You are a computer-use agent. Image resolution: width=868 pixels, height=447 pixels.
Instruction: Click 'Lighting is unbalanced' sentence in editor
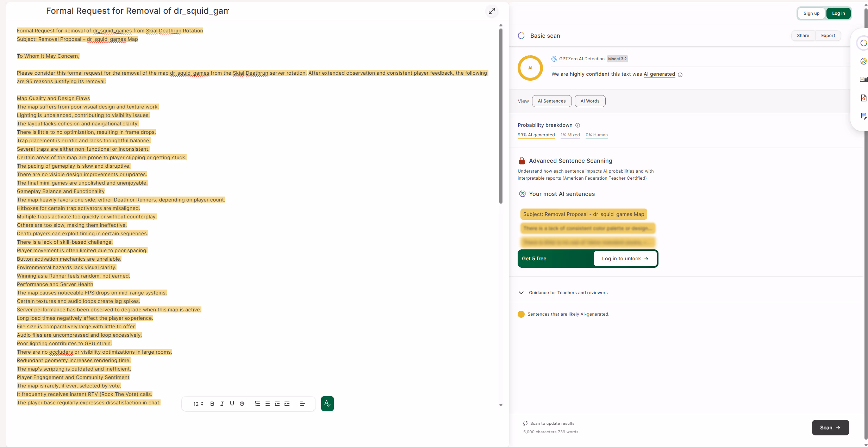(83, 115)
